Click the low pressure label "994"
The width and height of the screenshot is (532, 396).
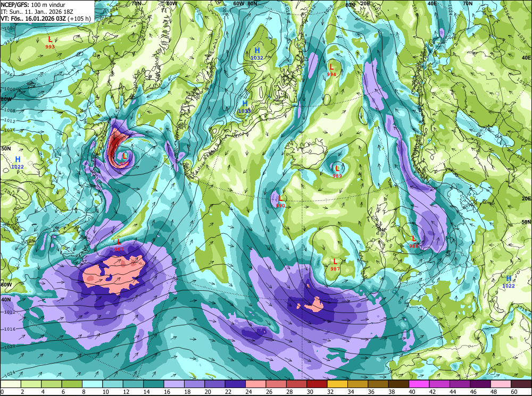click(x=331, y=74)
